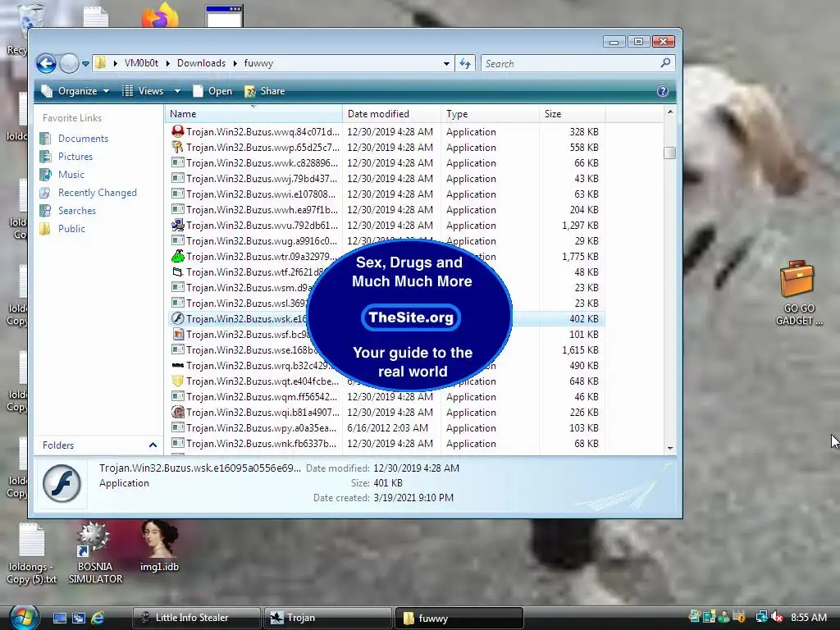Open the Windows Start orb
Screen dimensions: 840x630
(x=23, y=617)
